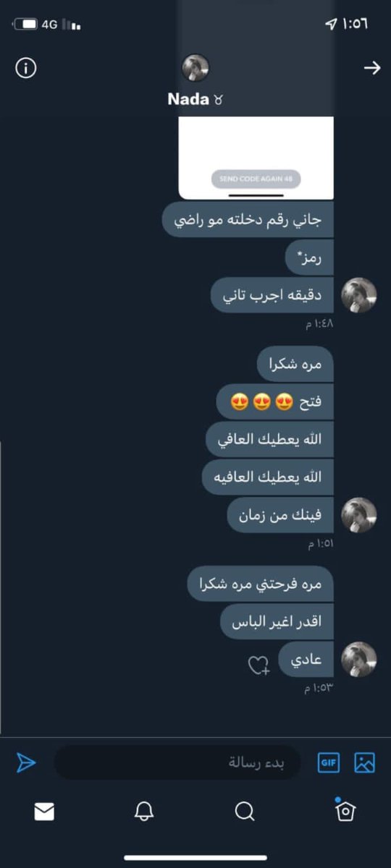Add a heart reaction to the message
The width and height of the screenshot is (391, 868).
(x=259, y=665)
